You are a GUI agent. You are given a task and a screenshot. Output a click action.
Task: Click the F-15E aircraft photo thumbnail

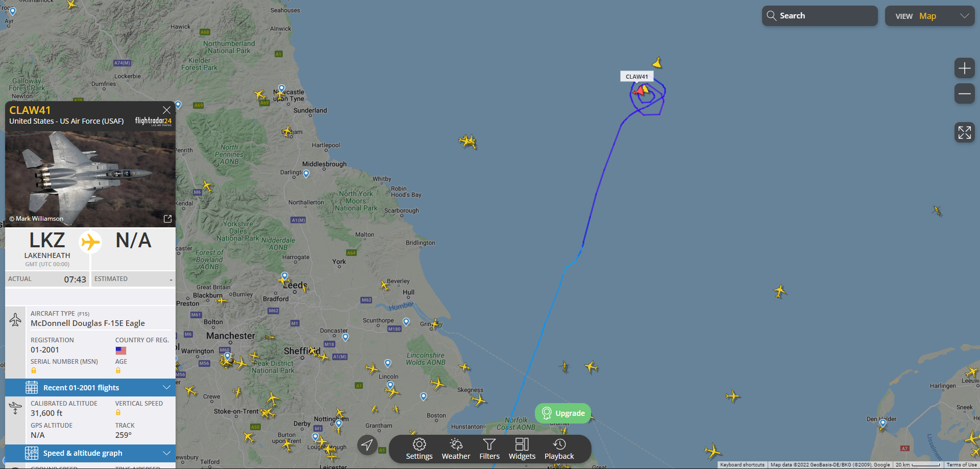(x=90, y=179)
